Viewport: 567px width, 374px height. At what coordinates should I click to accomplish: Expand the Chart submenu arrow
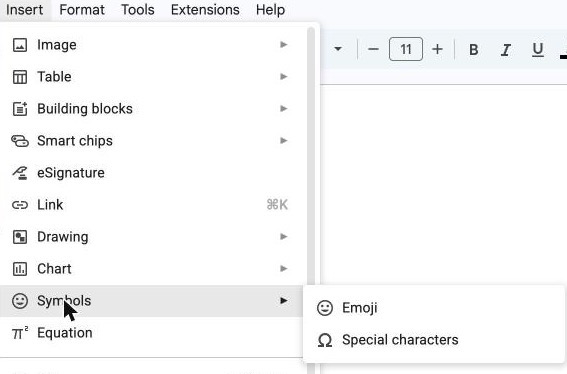pyautogui.click(x=284, y=268)
